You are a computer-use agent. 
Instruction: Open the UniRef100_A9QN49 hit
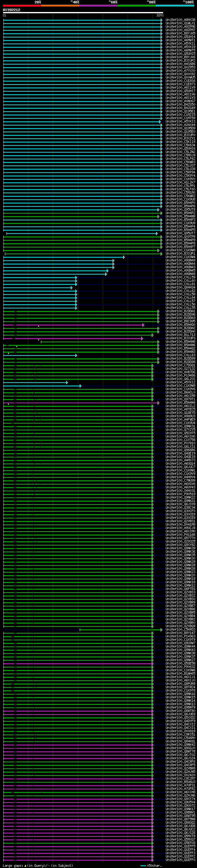(x=180, y=260)
